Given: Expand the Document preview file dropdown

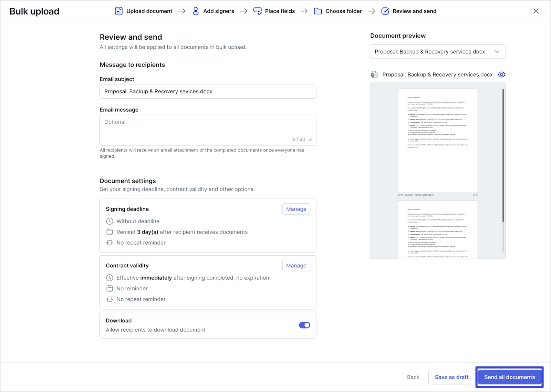Looking at the screenshot, I should coord(497,52).
